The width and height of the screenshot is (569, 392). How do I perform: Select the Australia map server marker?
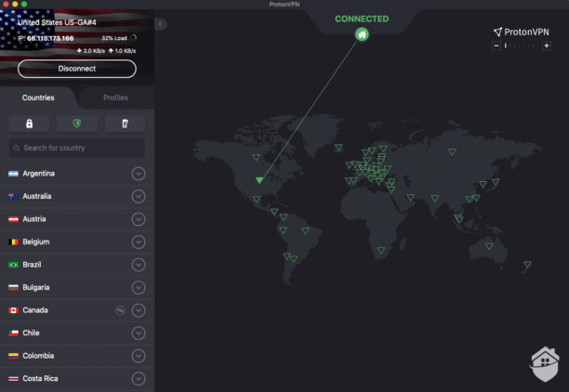(489, 246)
